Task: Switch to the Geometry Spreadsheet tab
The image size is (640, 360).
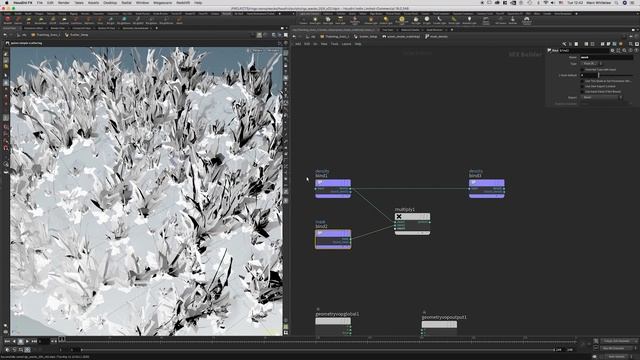Action: click(x=136, y=28)
